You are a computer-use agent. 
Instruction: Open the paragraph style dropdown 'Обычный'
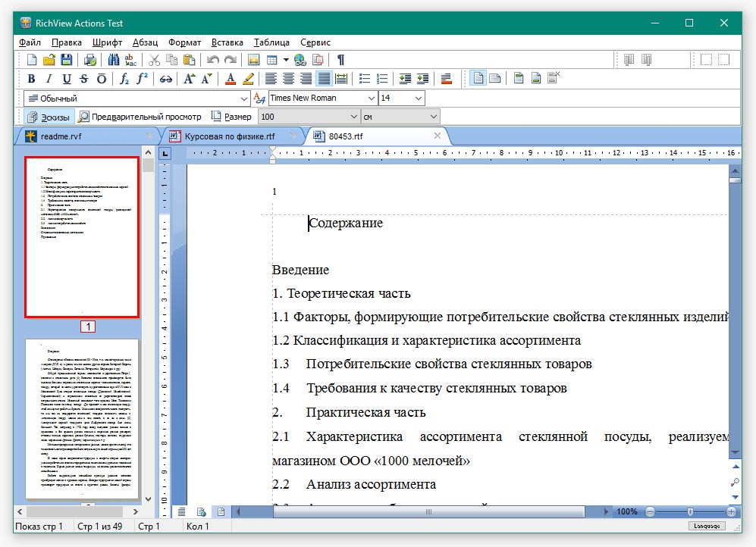tap(243, 98)
